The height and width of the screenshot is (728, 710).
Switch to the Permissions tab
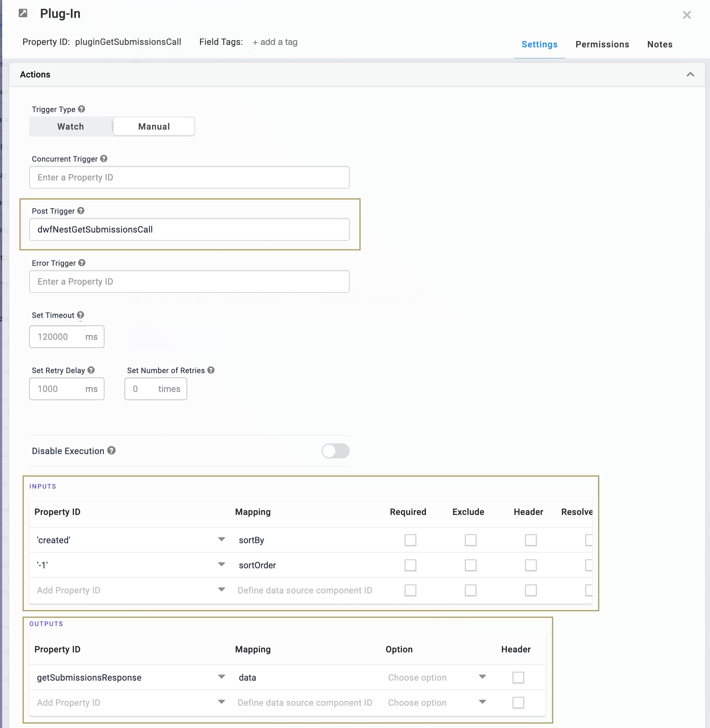[x=602, y=45]
